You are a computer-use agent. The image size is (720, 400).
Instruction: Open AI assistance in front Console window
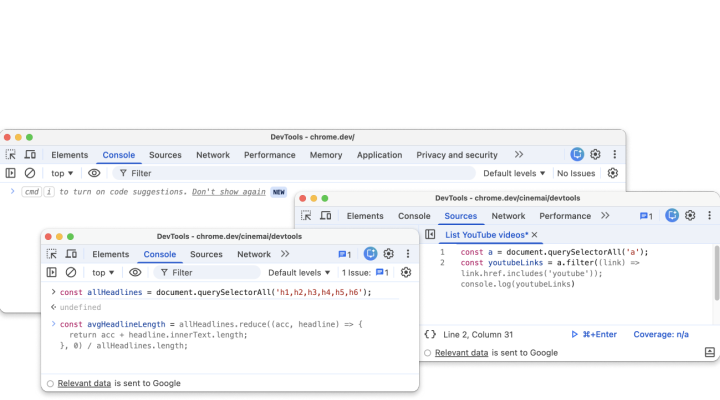point(371,254)
